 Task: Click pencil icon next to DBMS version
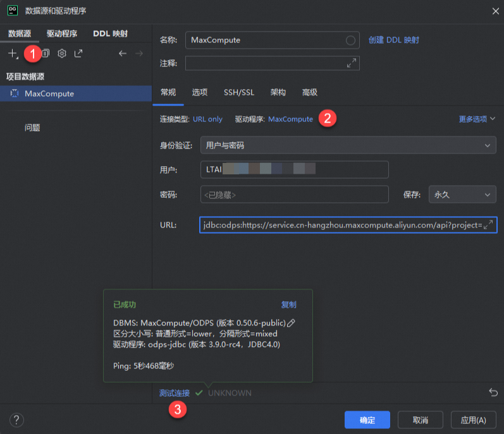(x=291, y=323)
